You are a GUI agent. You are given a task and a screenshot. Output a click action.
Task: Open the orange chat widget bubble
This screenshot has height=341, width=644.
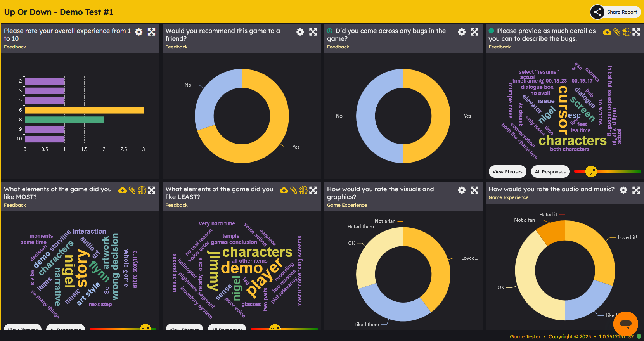(625, 324)
